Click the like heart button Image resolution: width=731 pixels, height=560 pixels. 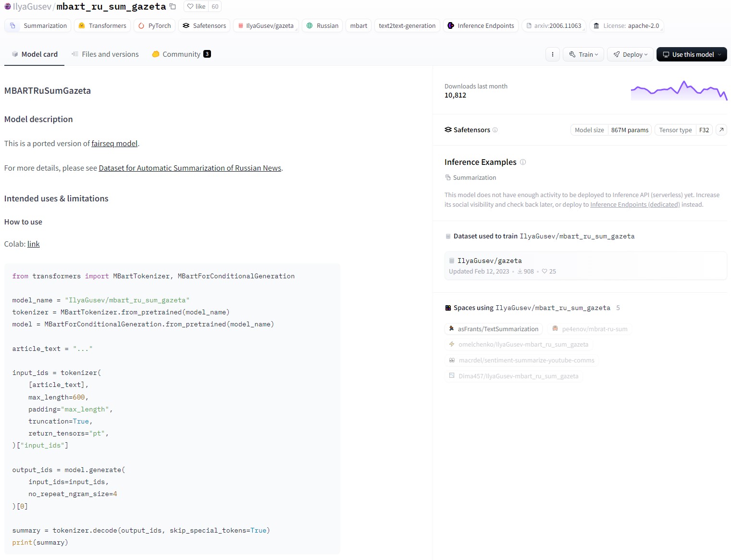coord(197,7)
